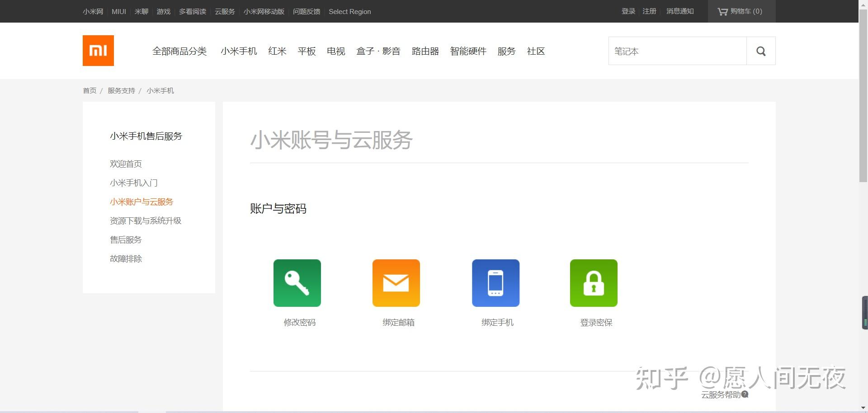Click the dark side widget at right edge
The image size is (868, 413).
(x=865, y=313)
